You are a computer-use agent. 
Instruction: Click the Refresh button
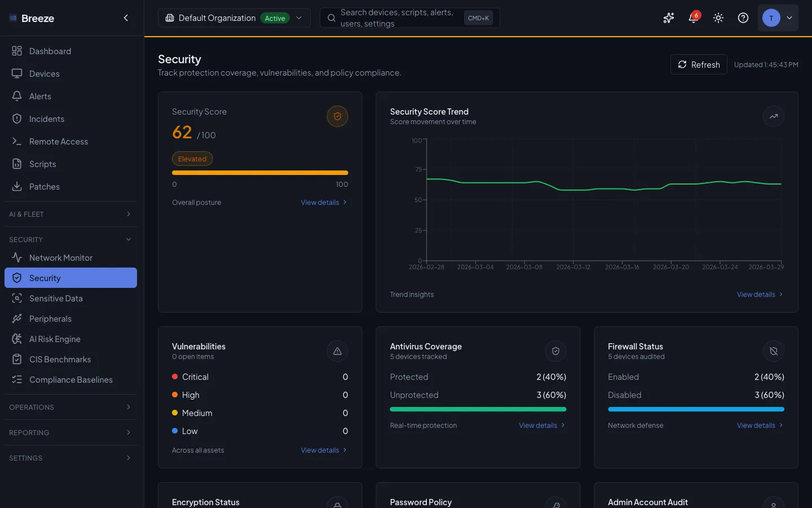699,64
